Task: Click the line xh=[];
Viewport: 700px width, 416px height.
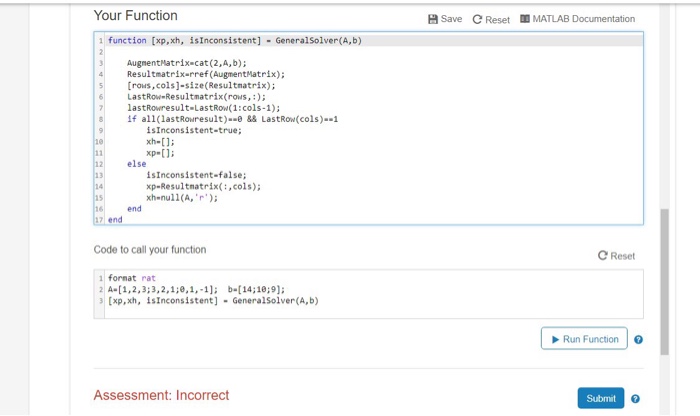Action: click(x=160, y=141)
